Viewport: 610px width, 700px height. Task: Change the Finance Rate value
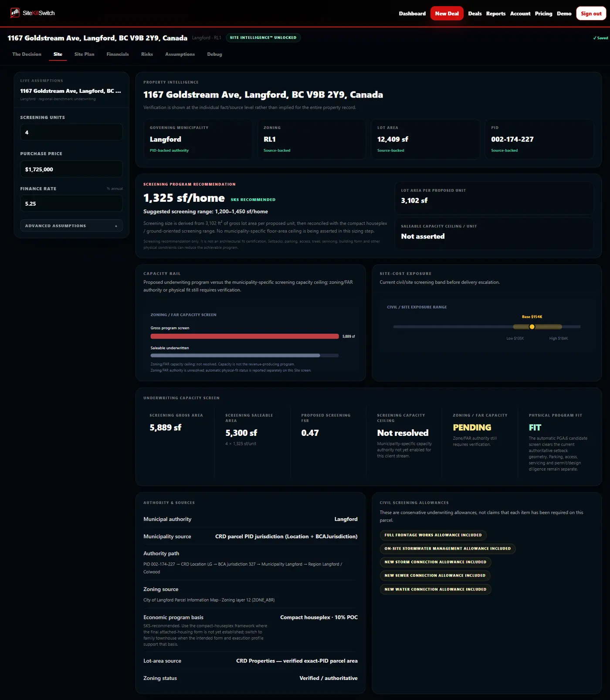[x=71, y=204]
